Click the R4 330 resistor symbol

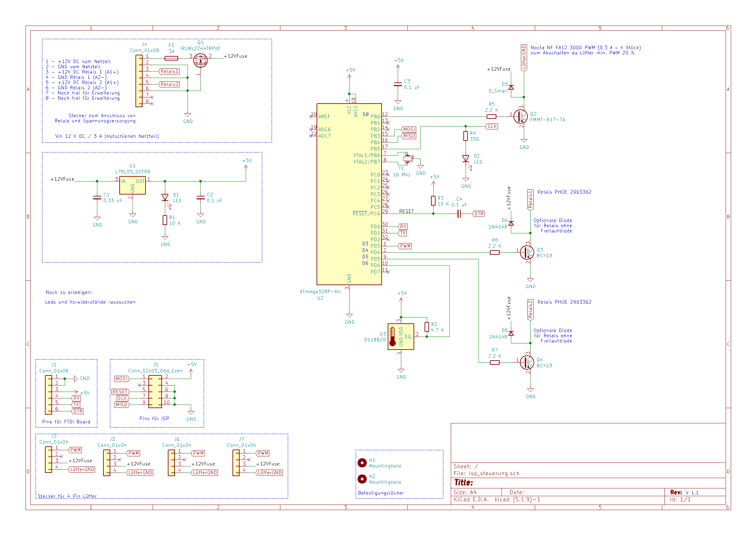tap(466, 136)
